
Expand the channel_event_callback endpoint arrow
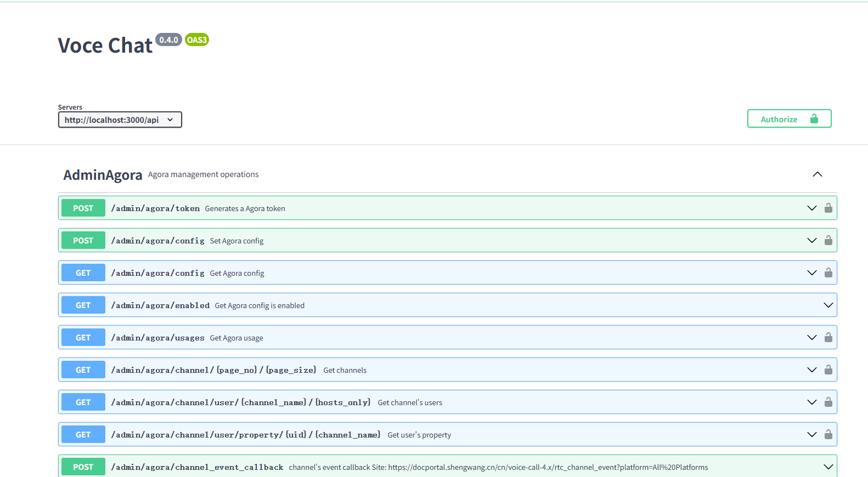pyautogui.click(x=828, y=467)
